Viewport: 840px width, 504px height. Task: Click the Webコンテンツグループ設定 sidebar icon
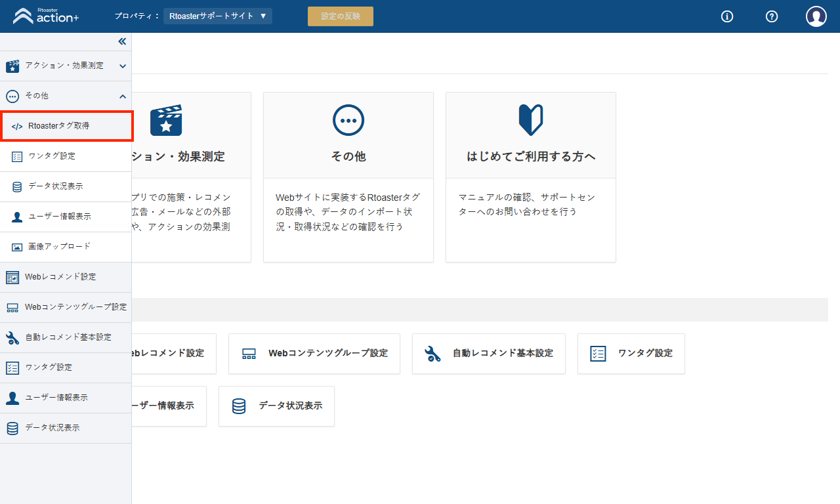coord(12,308)
